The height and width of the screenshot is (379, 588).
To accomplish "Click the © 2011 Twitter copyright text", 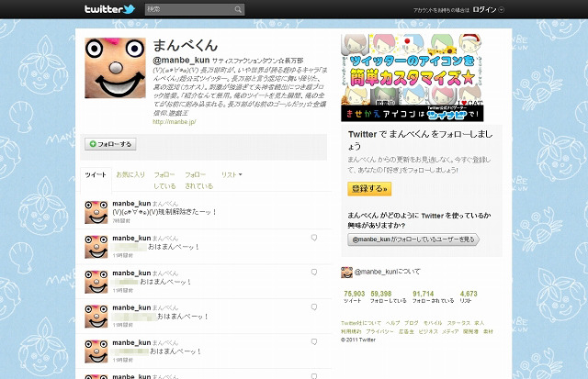I will (x=358, y=340).
